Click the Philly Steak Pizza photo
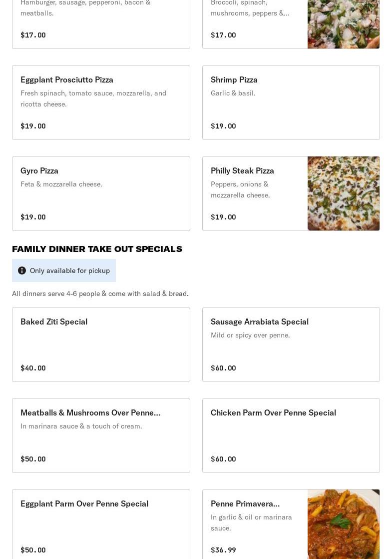Viewport: 392px width, 559px height. pyautogui.click(x=344, y=193)
